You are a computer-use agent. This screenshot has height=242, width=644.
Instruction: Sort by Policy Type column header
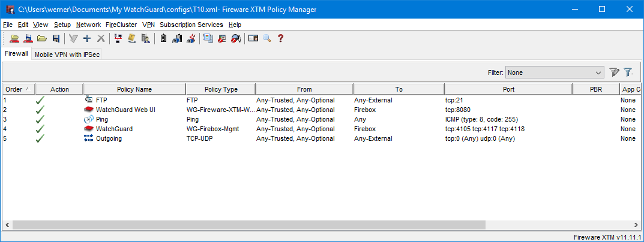pyautogui.click(x=220, y=89)
